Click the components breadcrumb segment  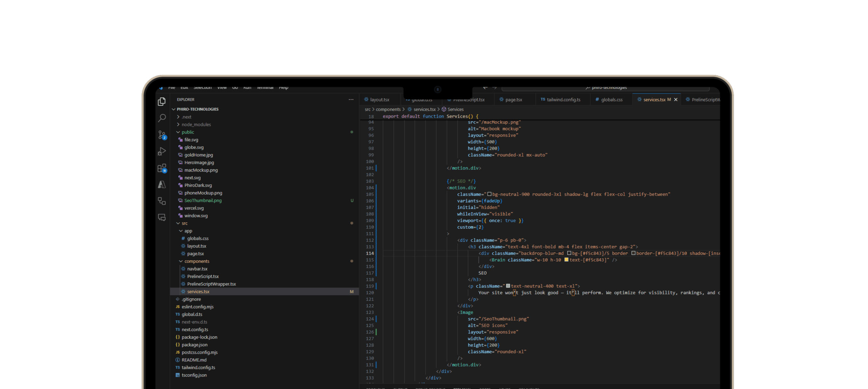[x=388, y=109]
